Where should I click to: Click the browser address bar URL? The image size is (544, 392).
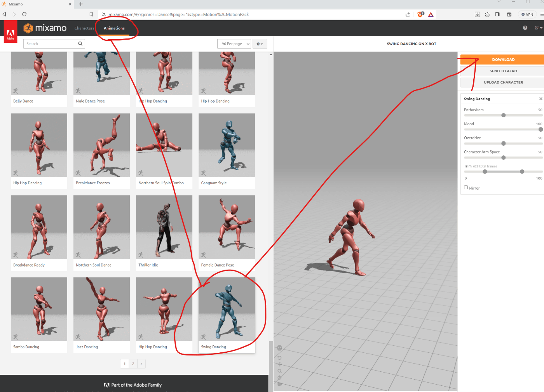tap(179, 14)
